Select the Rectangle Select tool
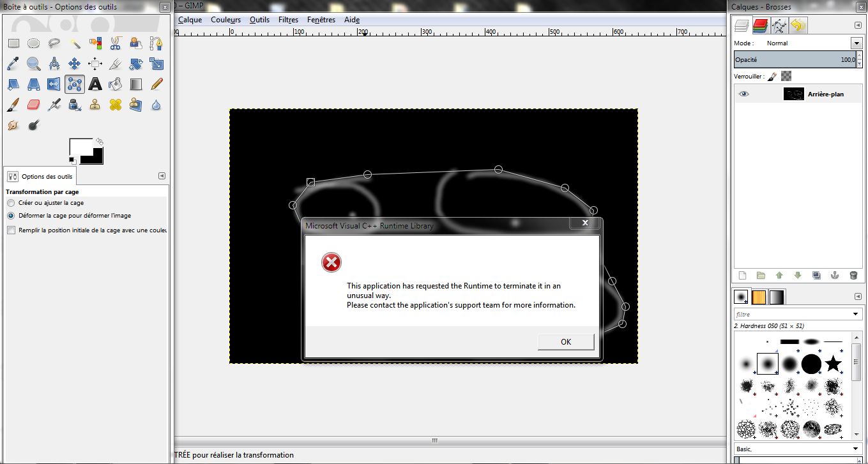868x464 pixels. [x=13, y=43]
